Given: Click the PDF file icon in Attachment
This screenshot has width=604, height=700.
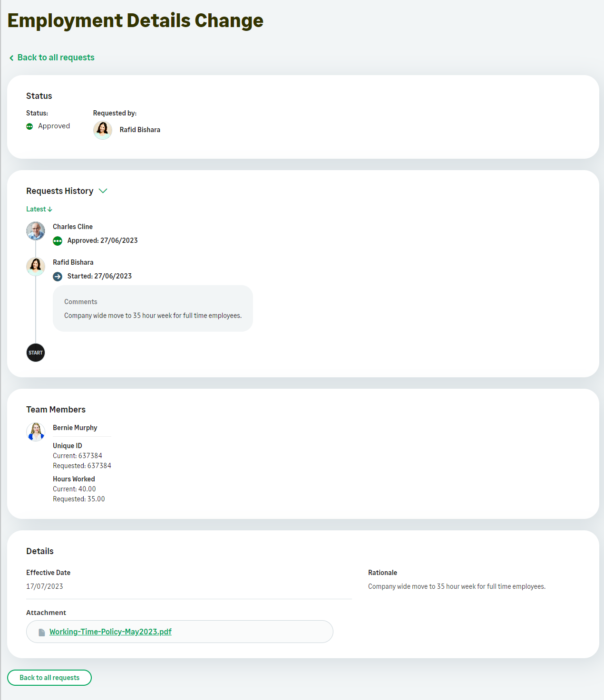Looking at the screenshot, I should 42,633.
